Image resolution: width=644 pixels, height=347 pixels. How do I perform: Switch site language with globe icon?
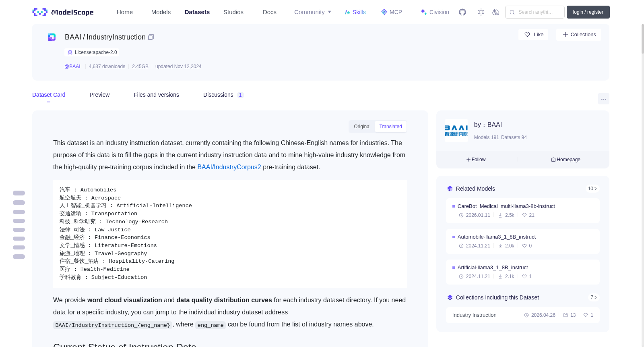click(495, 12)
